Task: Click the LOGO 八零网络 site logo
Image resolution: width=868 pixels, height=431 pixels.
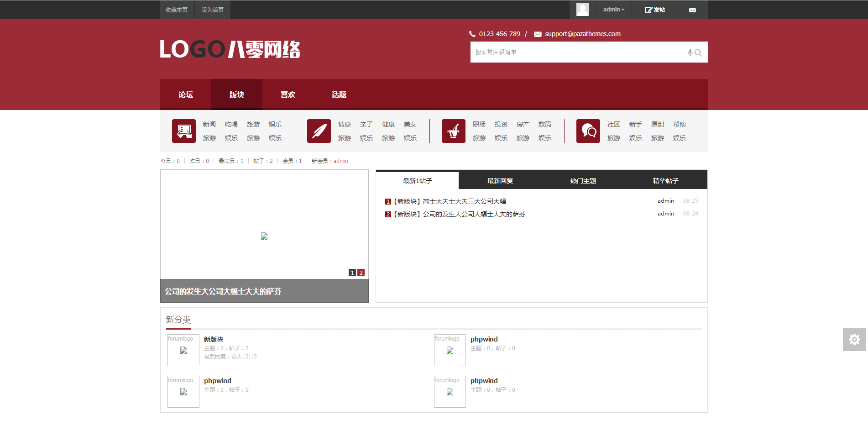Action: [230, 49]
